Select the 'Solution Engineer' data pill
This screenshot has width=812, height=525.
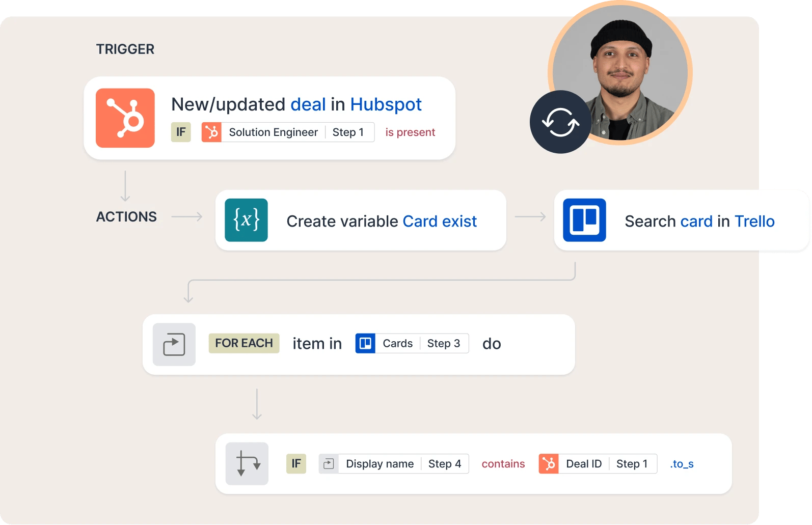click(288, 132)
